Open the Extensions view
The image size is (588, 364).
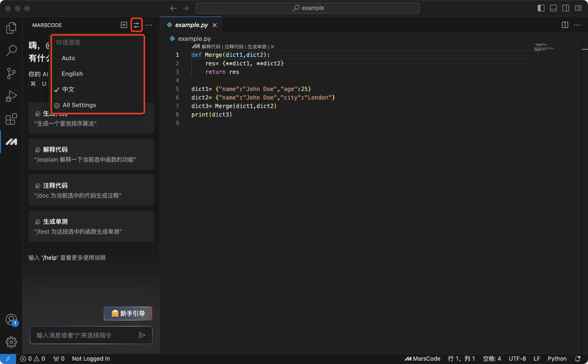11,119
